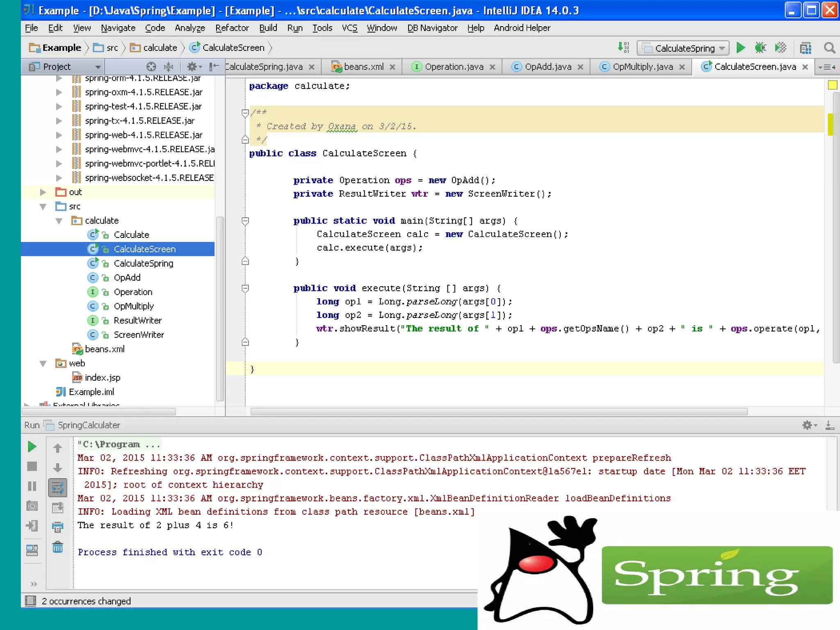
Task: Collapse the main method fold marker
Action: click(245, 221)
